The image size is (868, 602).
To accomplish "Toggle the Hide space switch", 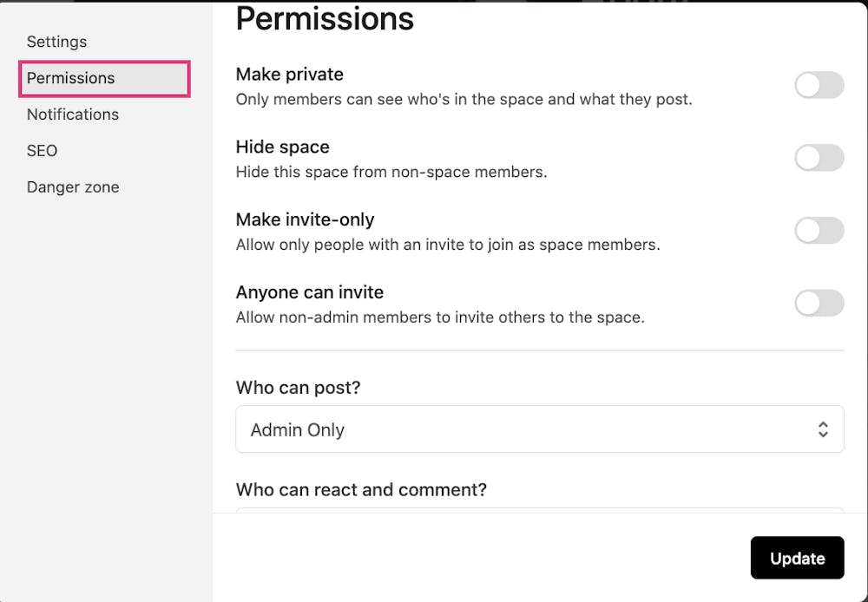I will coord(819,158).
